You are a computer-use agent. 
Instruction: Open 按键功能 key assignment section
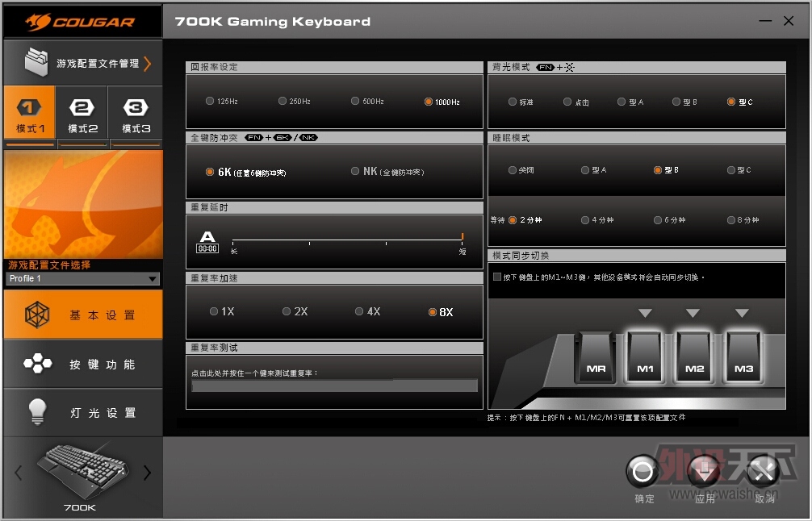pos(82,365)
